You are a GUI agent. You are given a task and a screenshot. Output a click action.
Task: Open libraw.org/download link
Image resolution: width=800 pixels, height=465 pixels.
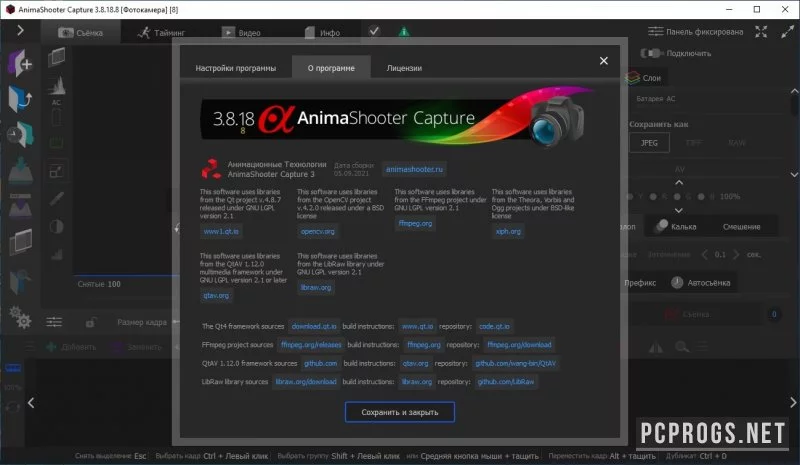click(306, 382)
